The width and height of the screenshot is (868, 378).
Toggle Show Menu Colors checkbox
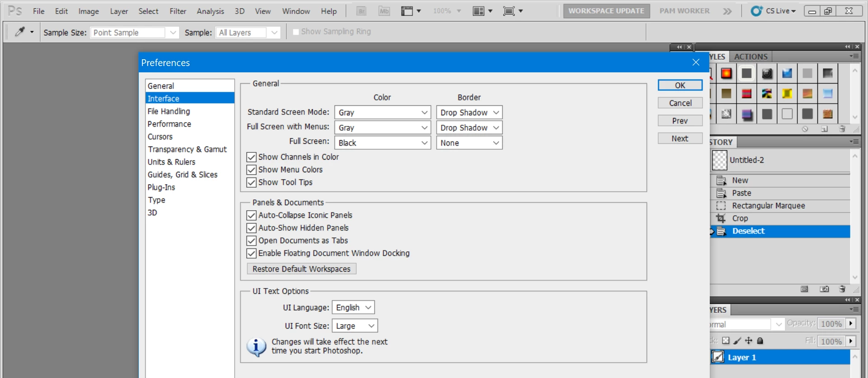(251, 170)
